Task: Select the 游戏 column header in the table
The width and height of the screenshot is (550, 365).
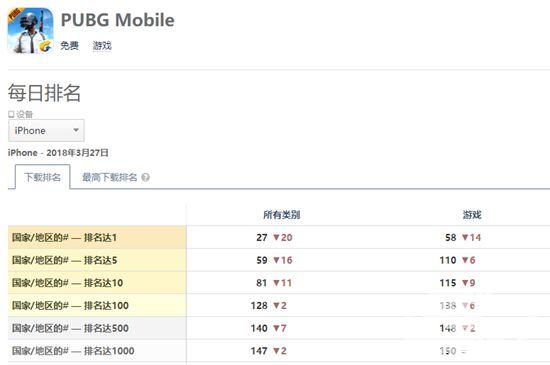Action: (x=472, y=215)
